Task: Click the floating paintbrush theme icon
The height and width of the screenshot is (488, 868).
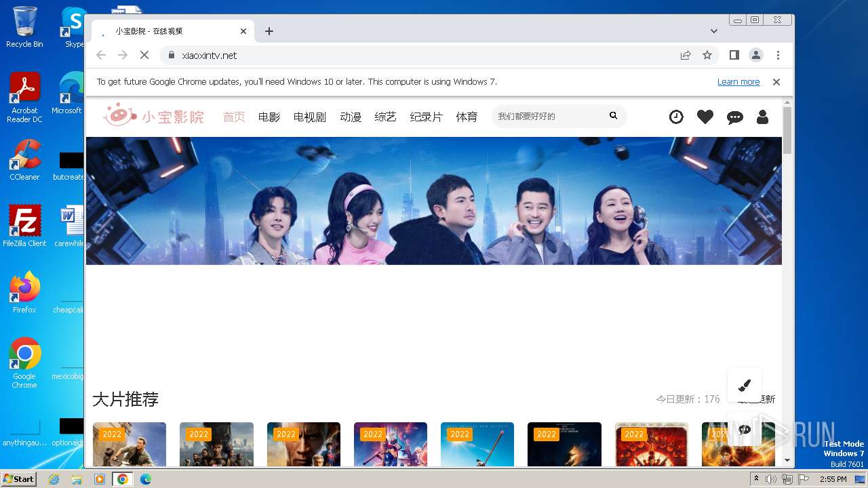Action: point(744,386)
